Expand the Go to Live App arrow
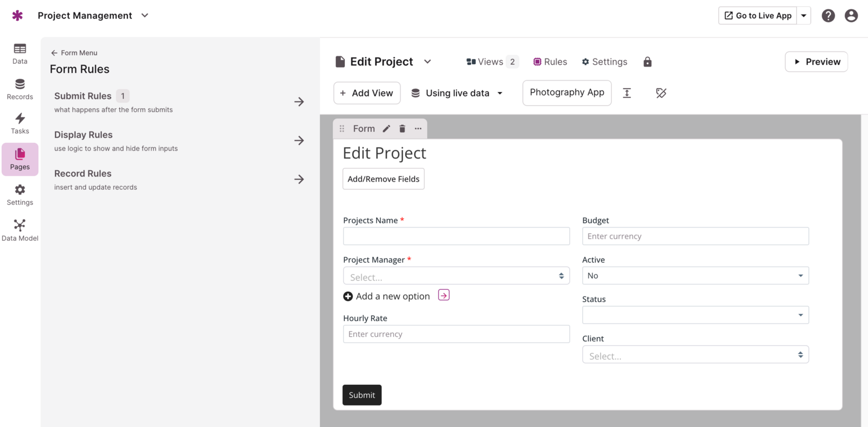Viewport: 868px width, 427px height. click(x=804, y=16)
